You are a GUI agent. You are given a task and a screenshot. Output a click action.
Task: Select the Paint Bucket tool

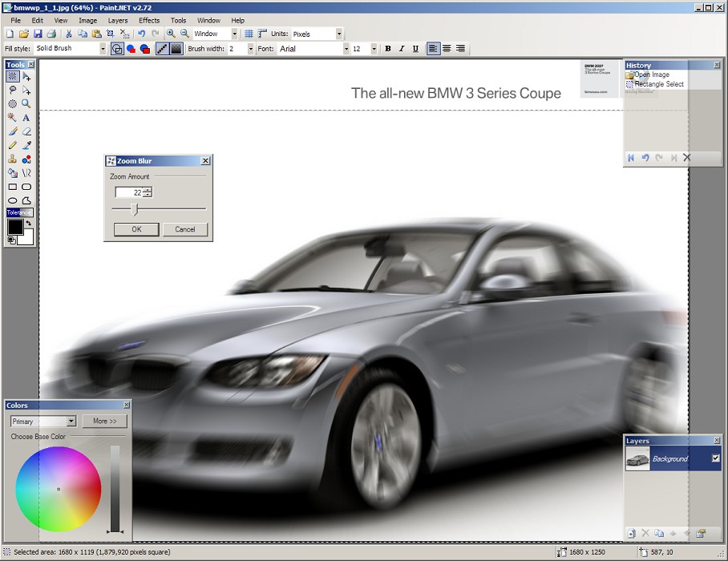pyautogui.click(x=13, y=173)
